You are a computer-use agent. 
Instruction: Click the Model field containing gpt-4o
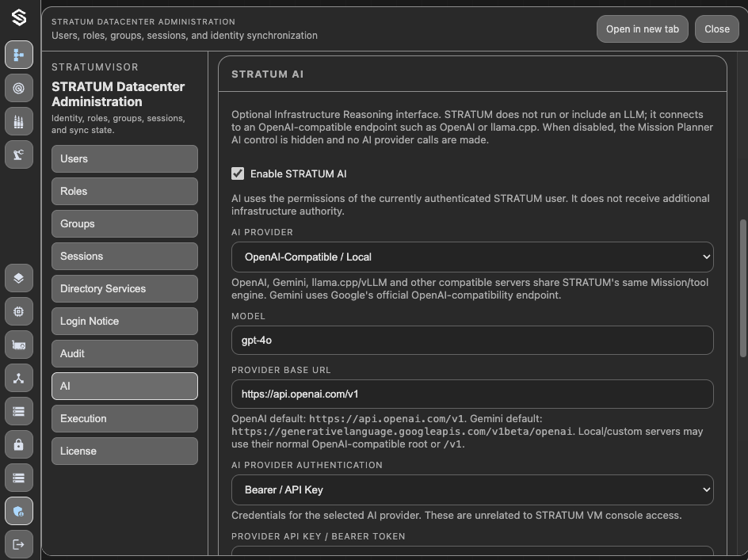click(x=472, y=340)
